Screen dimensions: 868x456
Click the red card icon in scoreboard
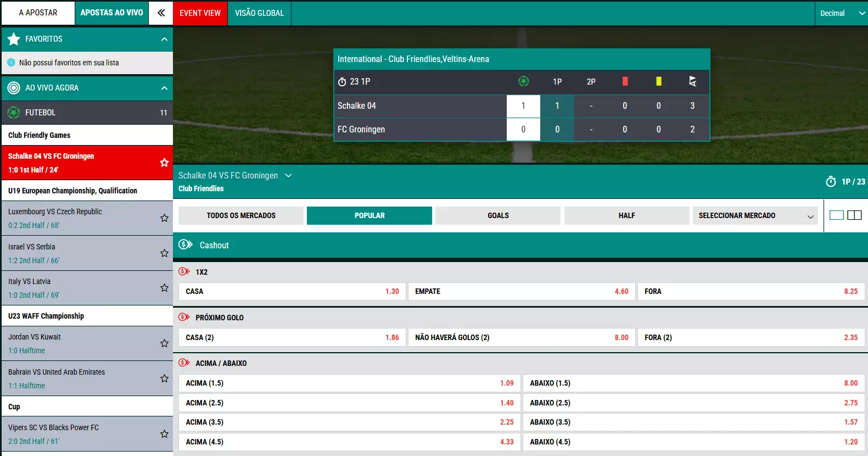point(625,81)
